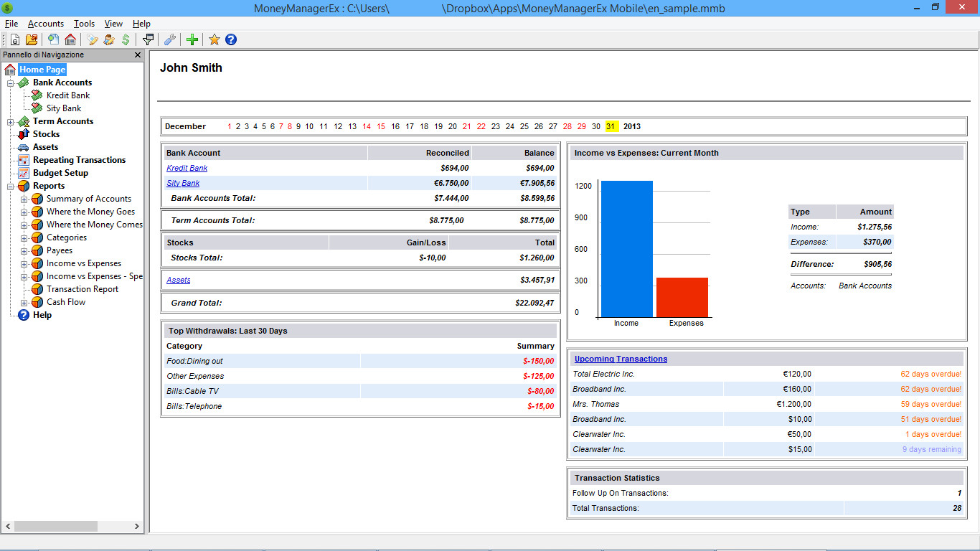Screen dimensions: 980x551
Task: Click the blue question mark toolbar icon
Action: [x=231, y=39]
